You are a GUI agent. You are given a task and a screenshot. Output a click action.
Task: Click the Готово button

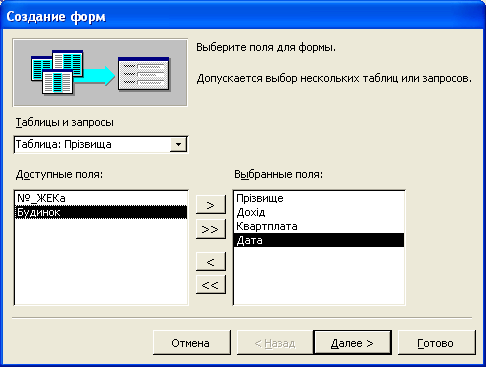click(437, 343)
